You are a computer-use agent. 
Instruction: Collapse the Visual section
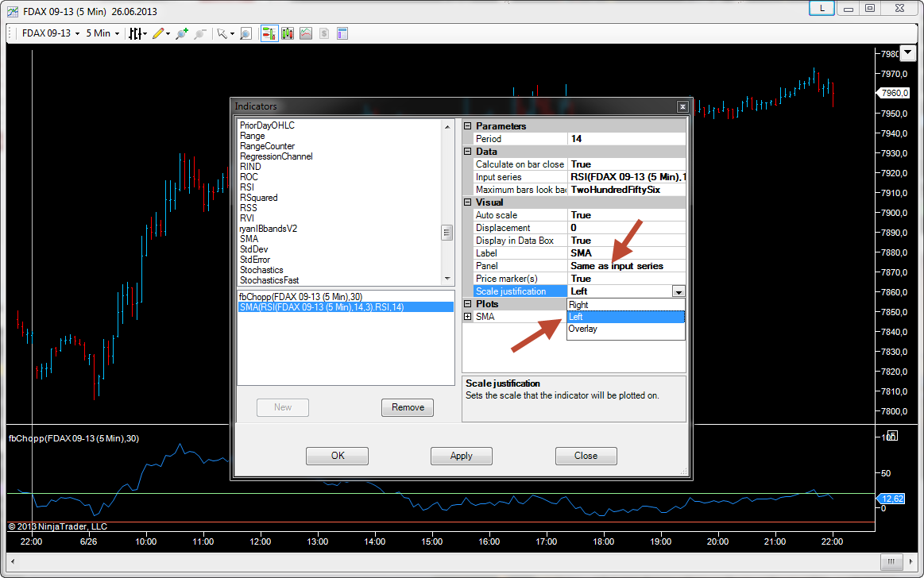point(468,202)
